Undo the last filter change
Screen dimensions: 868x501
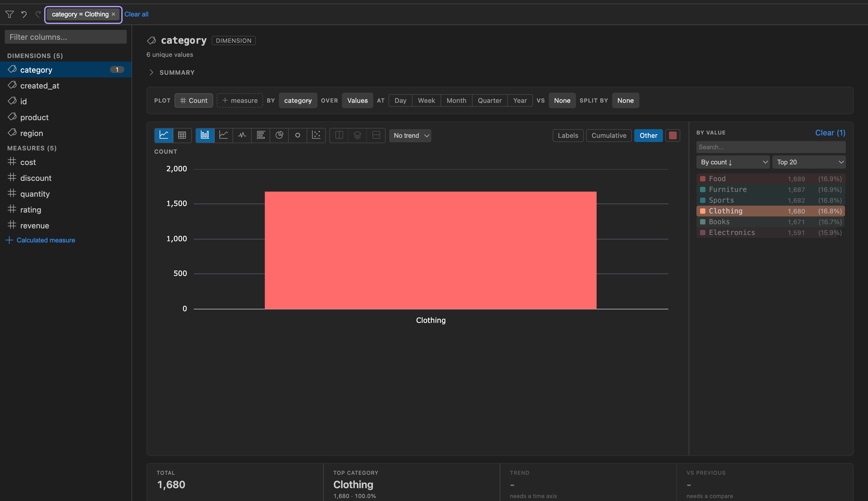click(x=24, y=14)
